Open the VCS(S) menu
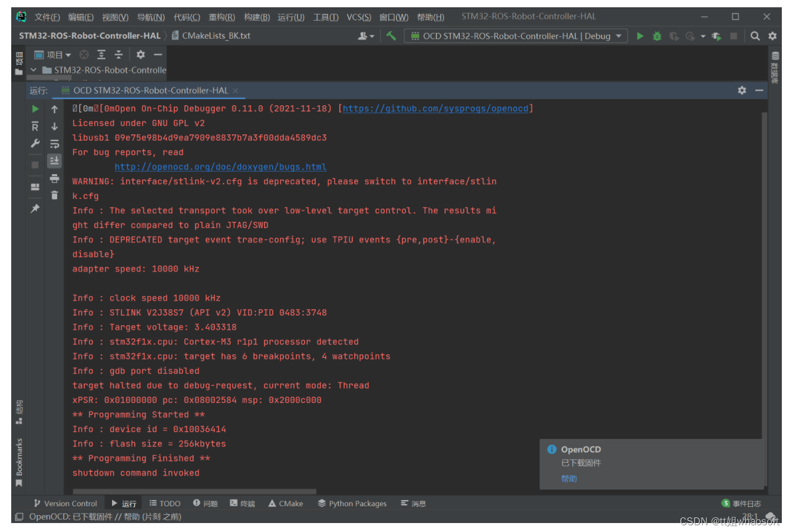Screen dimensions: 788x532 359,17
